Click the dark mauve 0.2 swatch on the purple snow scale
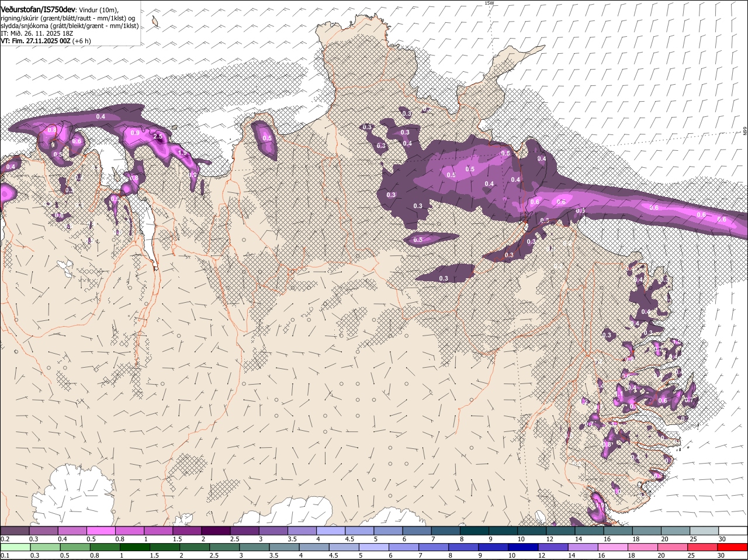Image resolution: width=748 pixels, height=560 pixels. tap(15, 531)
